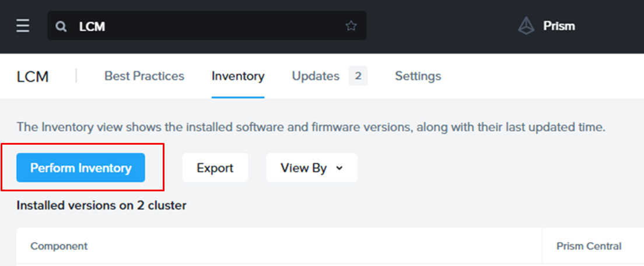Focus the LCM search field

click(204, 26)
